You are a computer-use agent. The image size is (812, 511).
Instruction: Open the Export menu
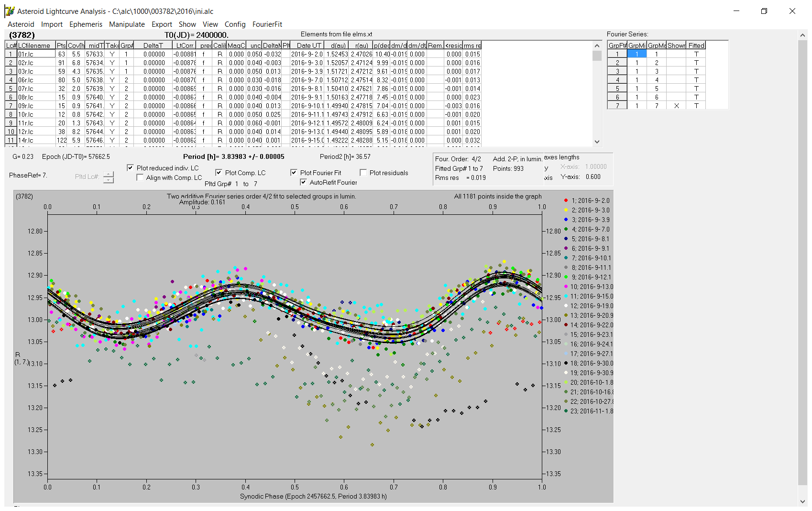pos(162,24)
